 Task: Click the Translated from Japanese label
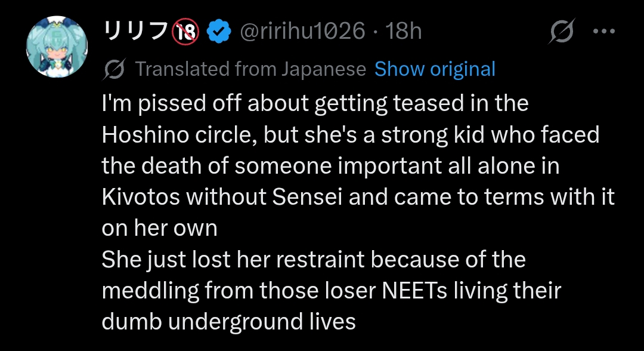250,70
